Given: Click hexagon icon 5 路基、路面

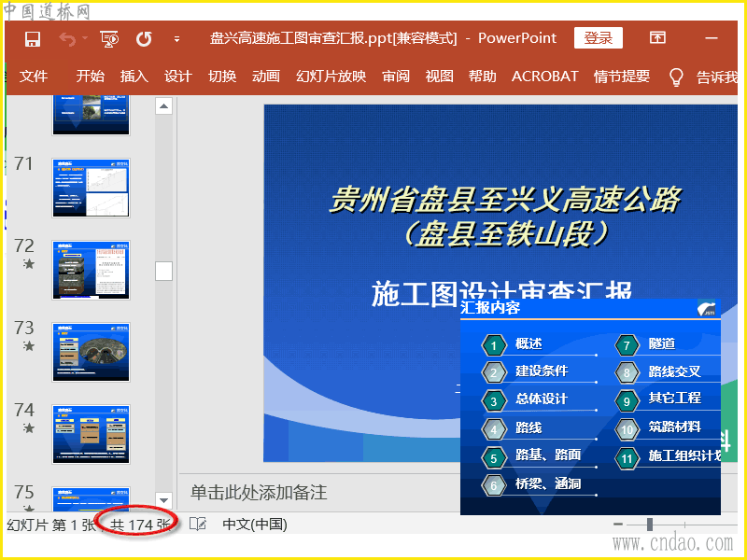Looking at the screenshot, I should (x=494, y=458).
